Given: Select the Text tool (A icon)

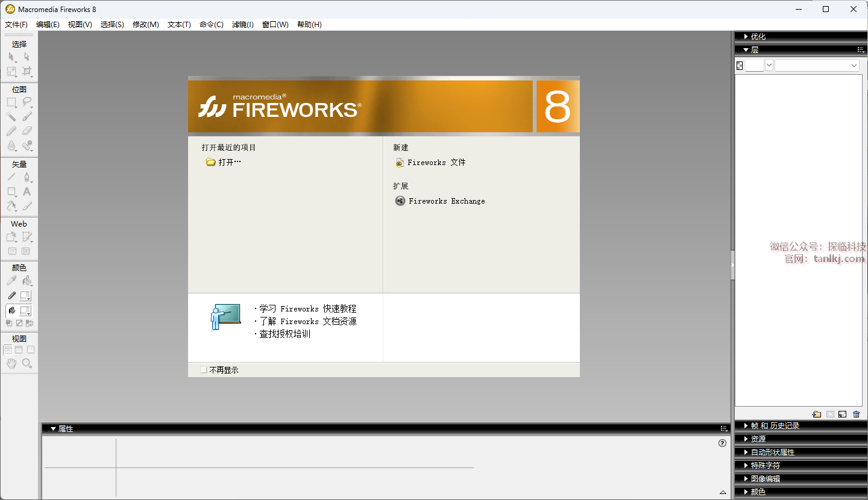Looking at the screenshot, I should [x=27, y=192].
